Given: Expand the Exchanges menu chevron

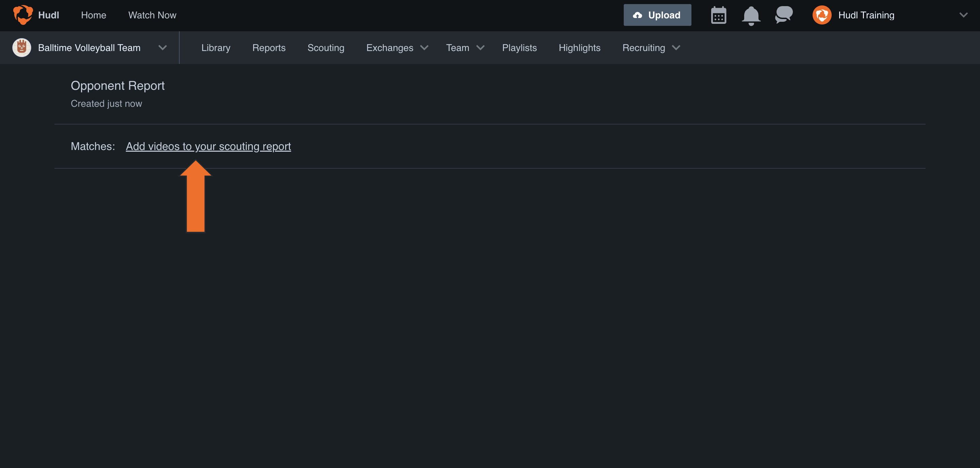Looking at the screenshot, I should pos(424,48).
